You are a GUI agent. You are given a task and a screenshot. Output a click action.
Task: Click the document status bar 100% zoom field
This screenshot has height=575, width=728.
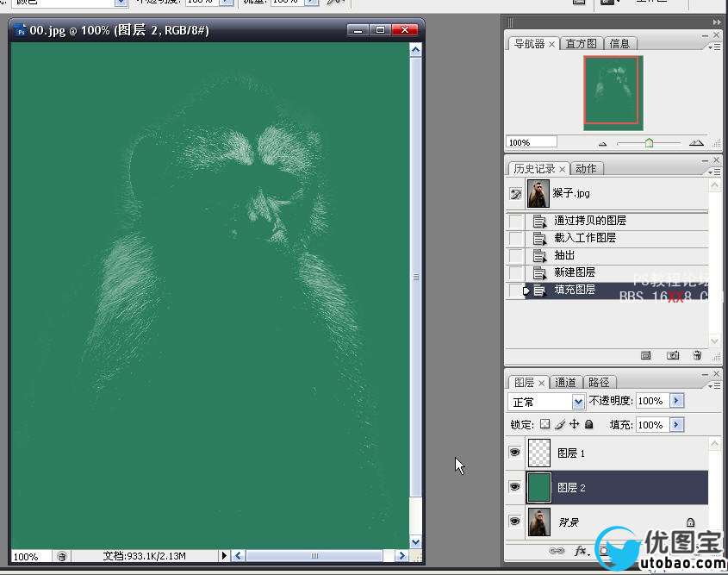point(31,556)
